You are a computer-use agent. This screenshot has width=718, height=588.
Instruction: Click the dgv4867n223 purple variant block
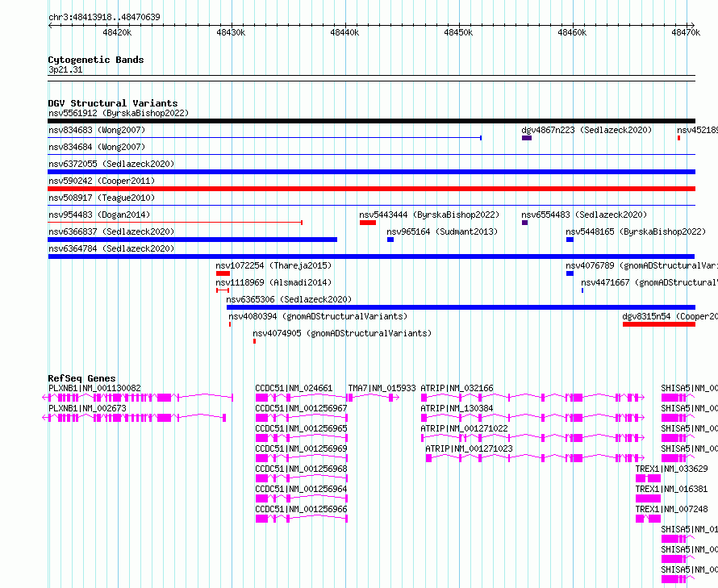point(527,138)
